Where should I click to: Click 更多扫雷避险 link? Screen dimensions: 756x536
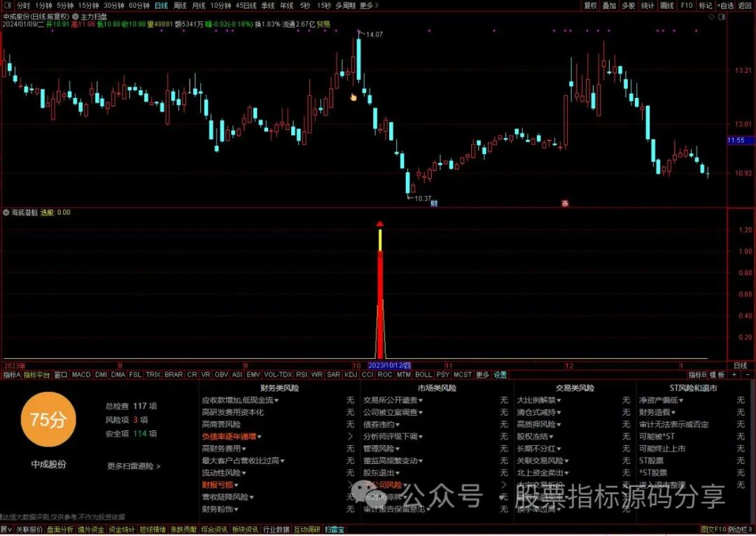[x=134, y=466]
